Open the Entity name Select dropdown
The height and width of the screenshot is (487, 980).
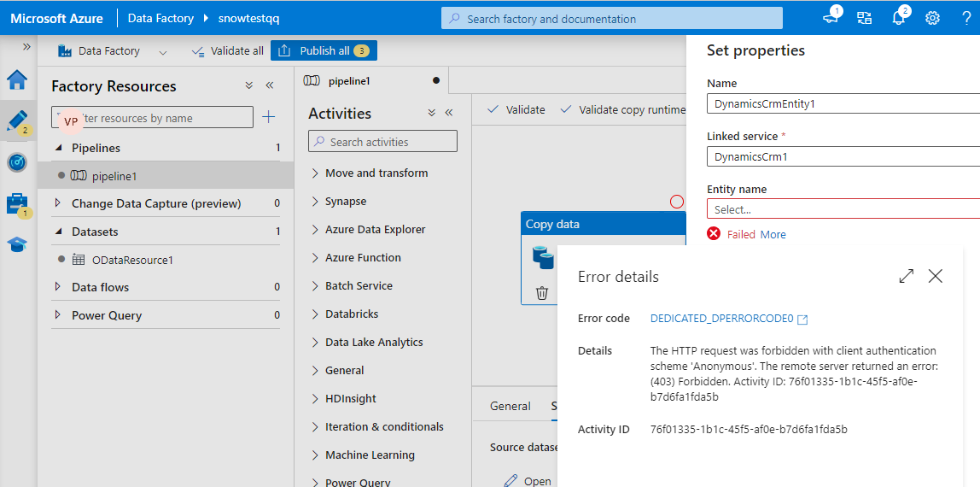pyautogui.click(x=843, y=208)
